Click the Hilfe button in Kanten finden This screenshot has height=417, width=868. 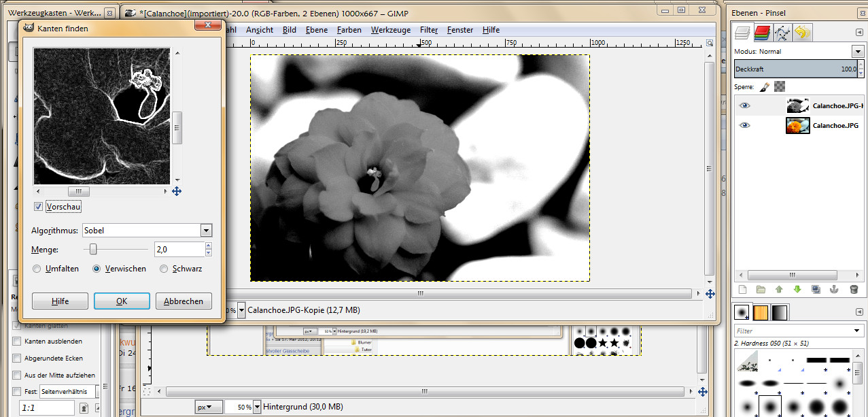tap(60, 301)
